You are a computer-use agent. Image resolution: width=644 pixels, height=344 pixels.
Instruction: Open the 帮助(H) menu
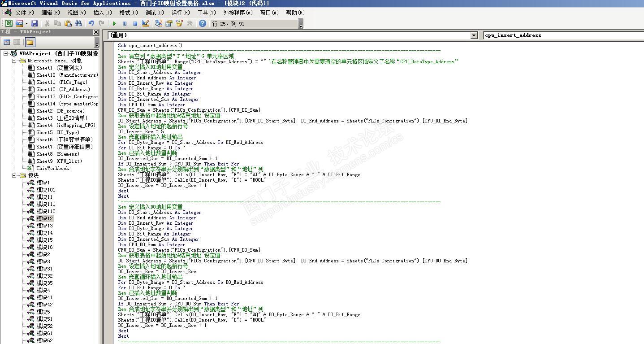coord(295,13)
